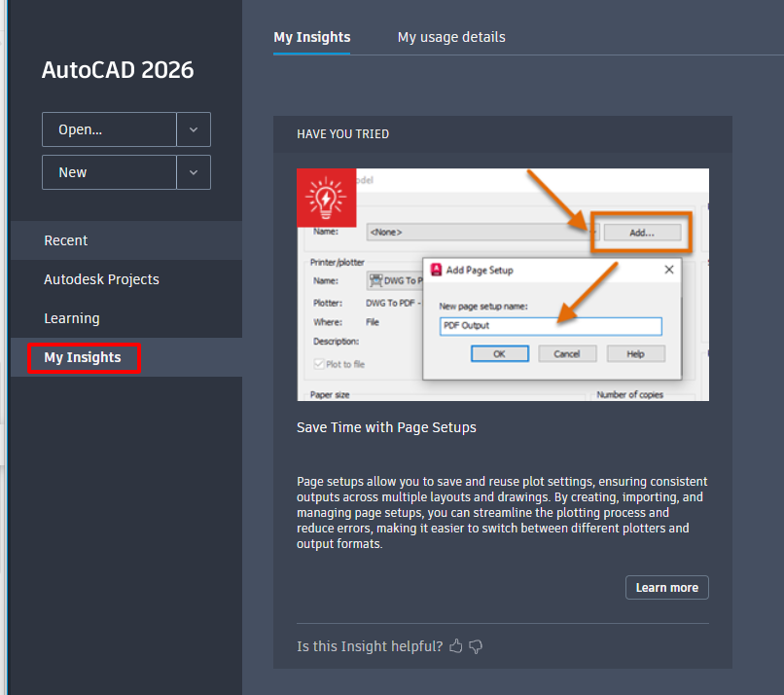This screenshot has height=695, width=784.
Task: Click the page setups description paragraph
Action: pos(502,512)
